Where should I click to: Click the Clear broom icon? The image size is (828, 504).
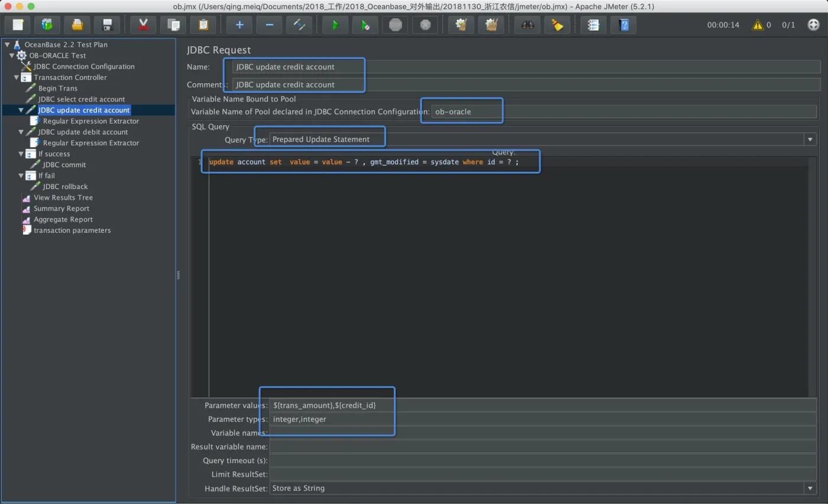461,25
